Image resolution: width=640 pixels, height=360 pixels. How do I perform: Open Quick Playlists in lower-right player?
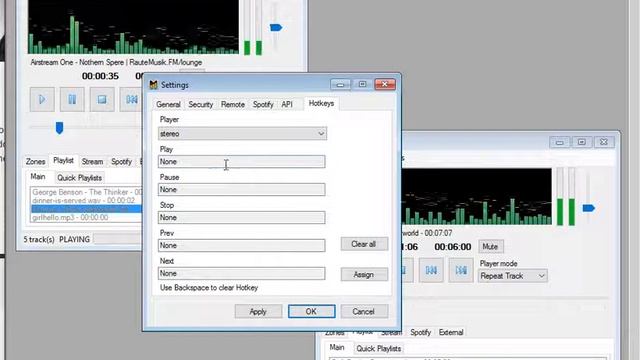(x=379, y=349)
